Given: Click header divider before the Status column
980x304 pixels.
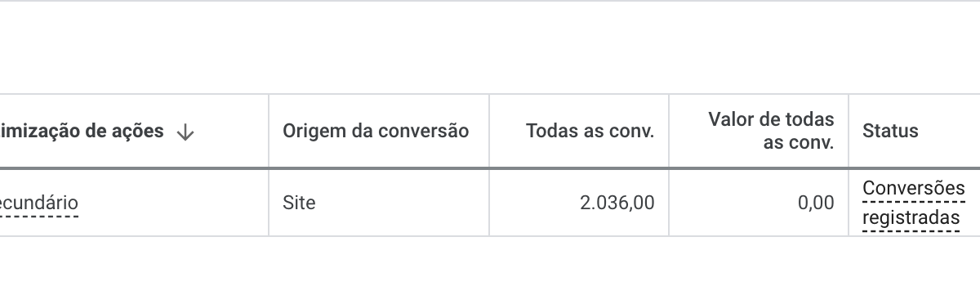Looking at the screenshot, I should click(849, 131).
